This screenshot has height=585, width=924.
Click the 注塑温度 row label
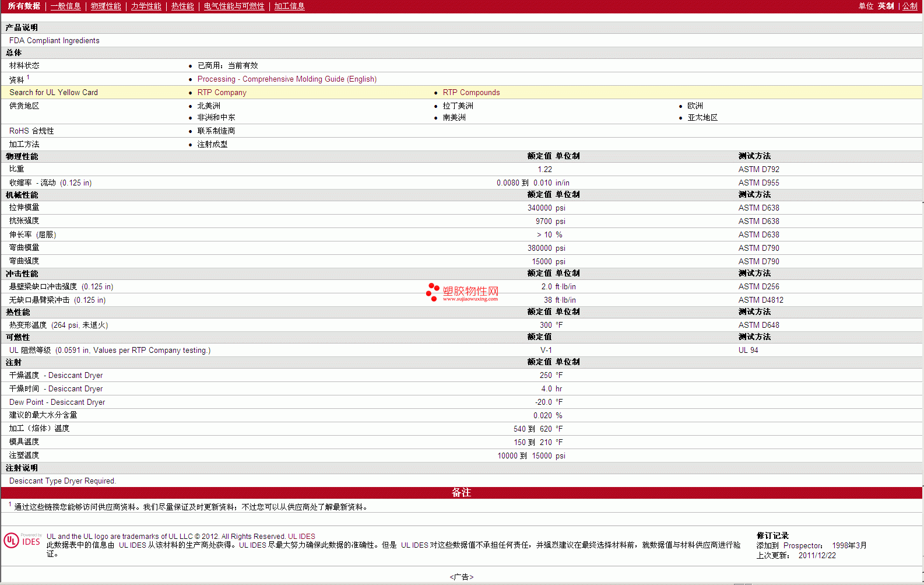point(24,456)
